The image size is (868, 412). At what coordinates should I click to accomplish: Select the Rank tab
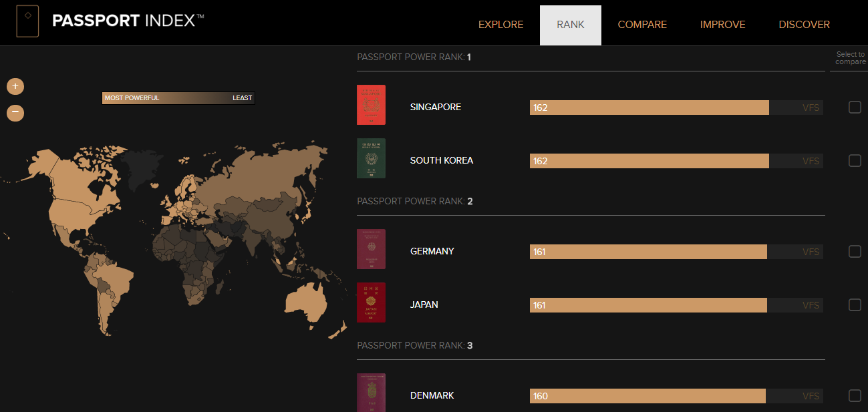pos(571,25)
